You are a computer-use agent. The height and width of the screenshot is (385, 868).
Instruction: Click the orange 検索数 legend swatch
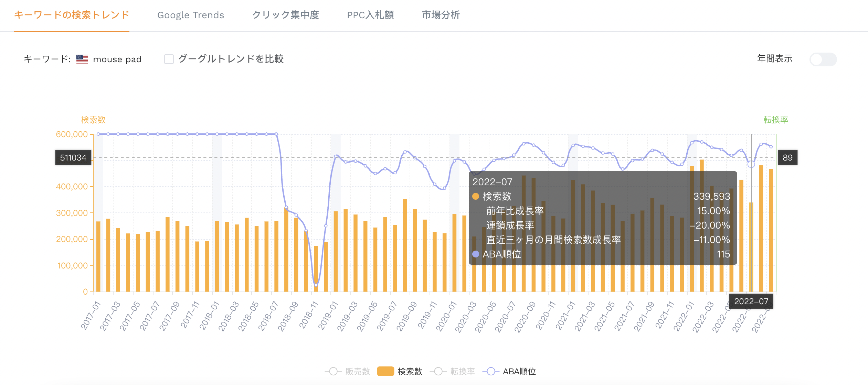pos(385,371)
